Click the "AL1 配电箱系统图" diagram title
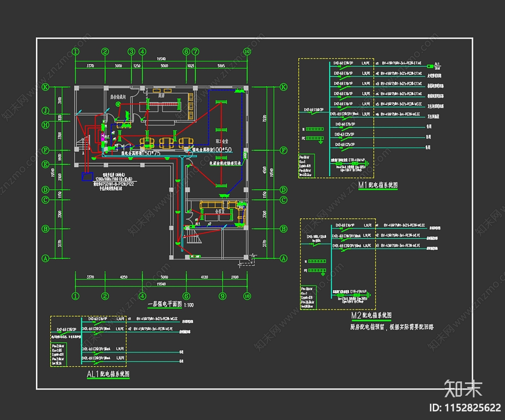The width and height of the screenshot is (505, 420). (108, 374)
